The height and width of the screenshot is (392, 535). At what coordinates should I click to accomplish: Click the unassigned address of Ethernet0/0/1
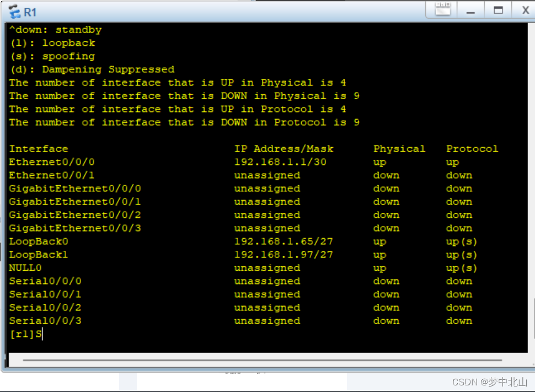[267, 175]
